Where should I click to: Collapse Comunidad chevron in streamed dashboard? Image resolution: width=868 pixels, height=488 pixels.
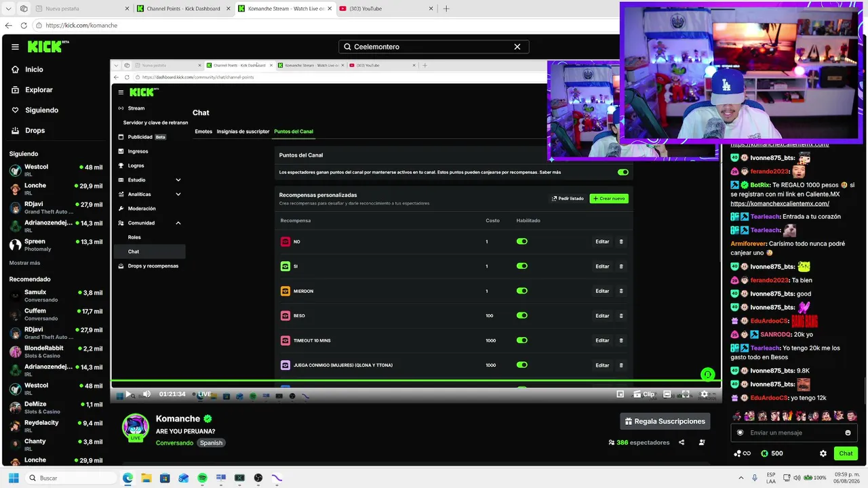(178, 223)
